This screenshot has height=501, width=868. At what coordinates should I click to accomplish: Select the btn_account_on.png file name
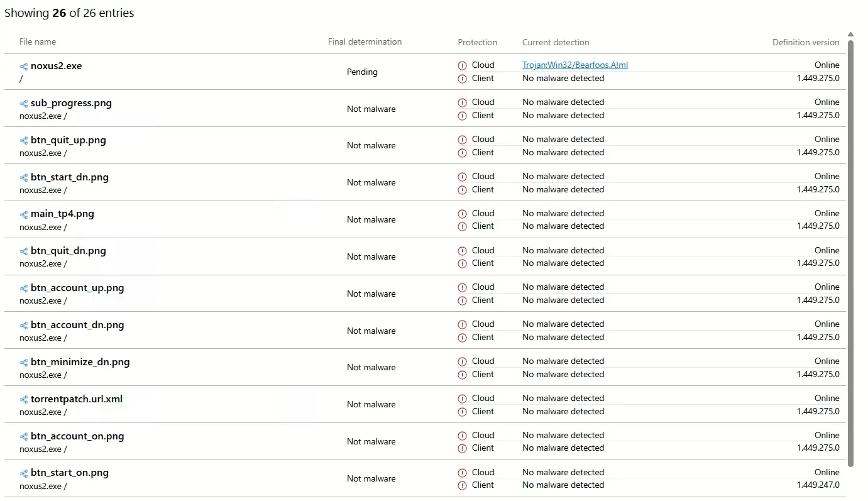[x=77, y=436]
